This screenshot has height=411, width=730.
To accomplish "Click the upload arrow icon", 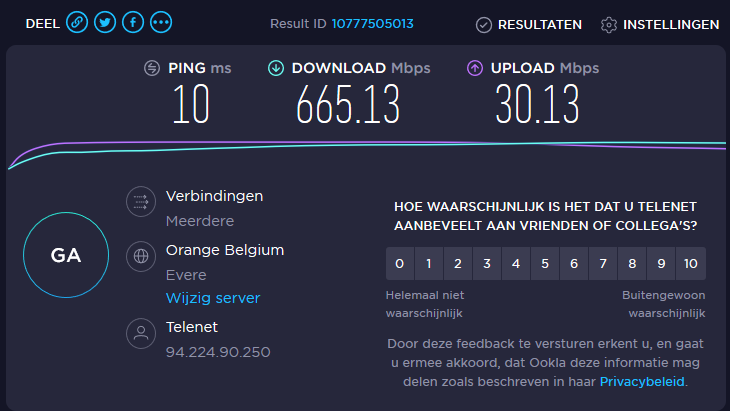I will pyautogui.click(x=475, y=68).
